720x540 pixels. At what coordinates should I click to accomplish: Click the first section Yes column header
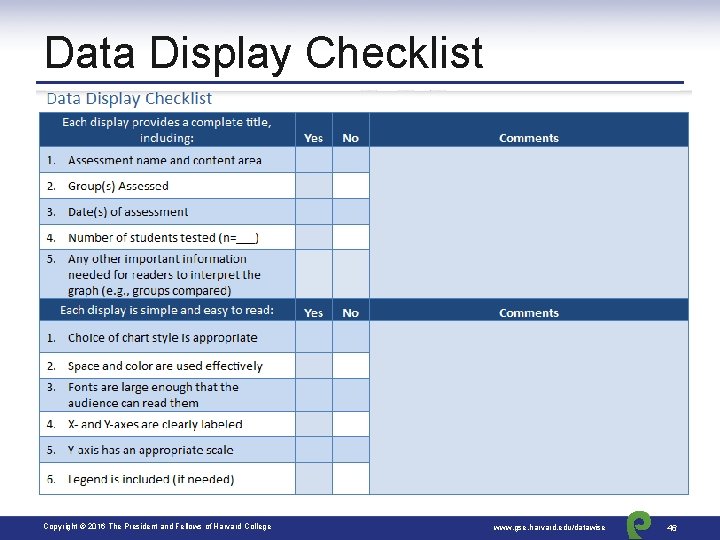[314, 138]
